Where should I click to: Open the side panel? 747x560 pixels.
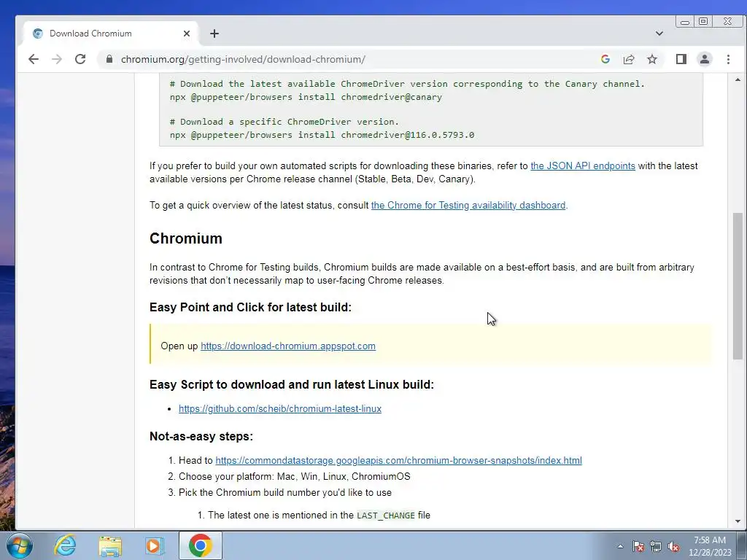(x=681, y=59)
